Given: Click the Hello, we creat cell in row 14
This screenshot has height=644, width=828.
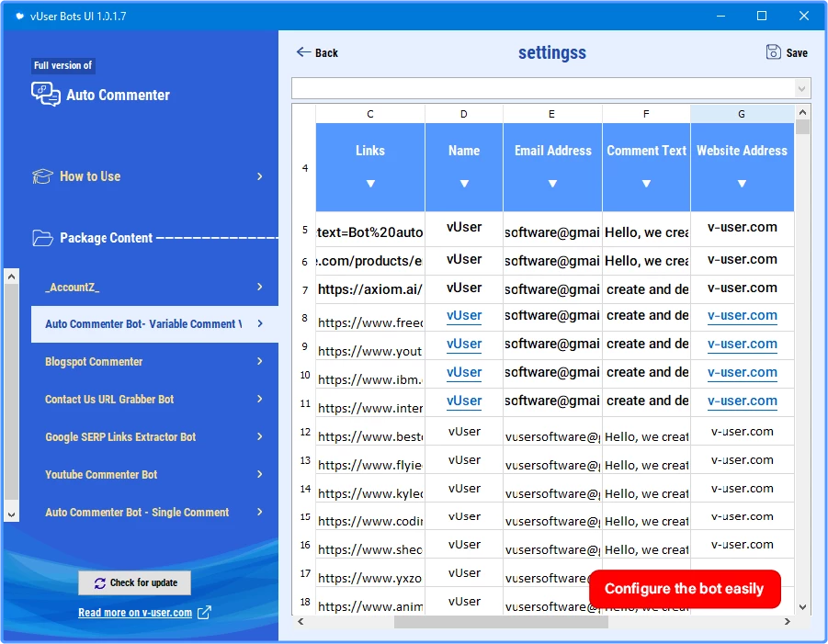Looking at the screenshot, I should [646, 488].
